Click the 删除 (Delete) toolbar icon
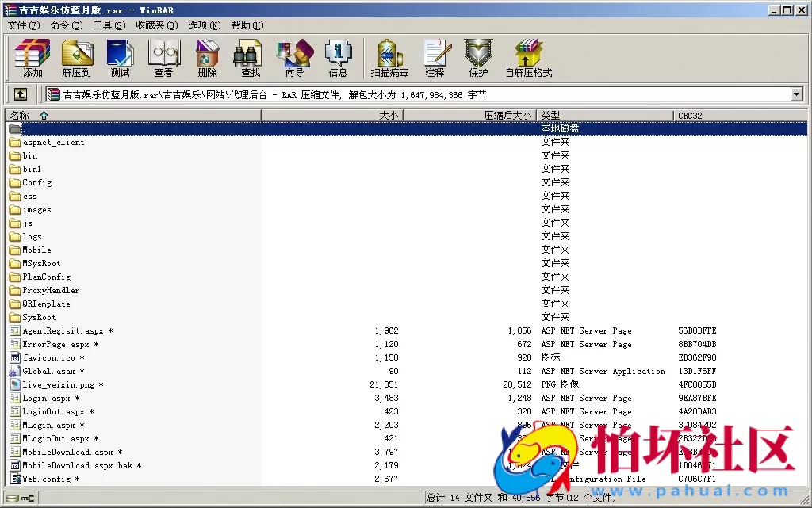 coord(206,58)
